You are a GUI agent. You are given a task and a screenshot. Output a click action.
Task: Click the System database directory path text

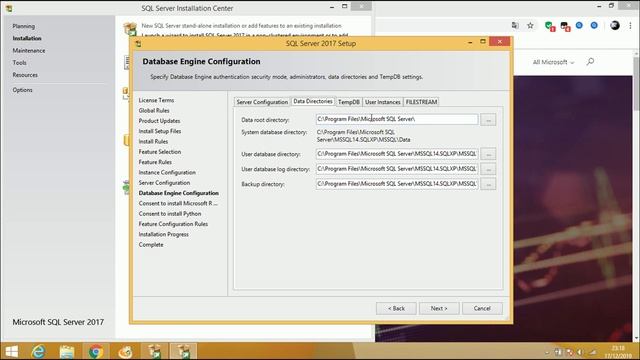364,136
